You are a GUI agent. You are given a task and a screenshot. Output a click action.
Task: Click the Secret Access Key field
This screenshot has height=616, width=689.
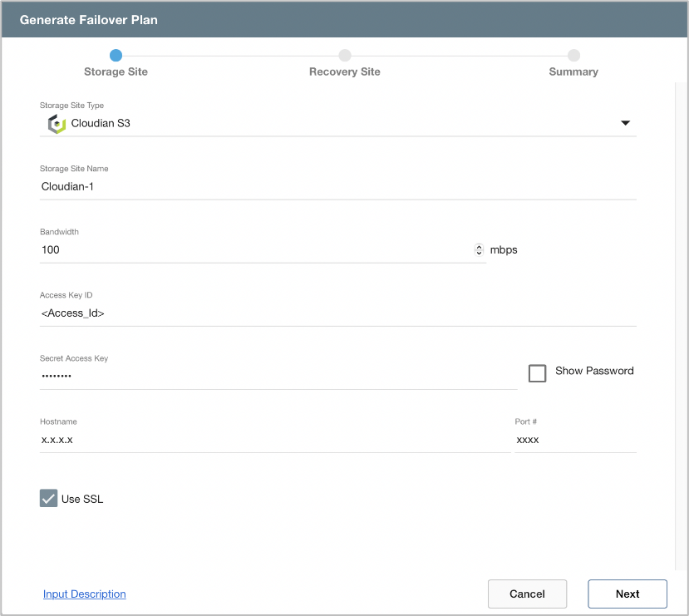278,377
